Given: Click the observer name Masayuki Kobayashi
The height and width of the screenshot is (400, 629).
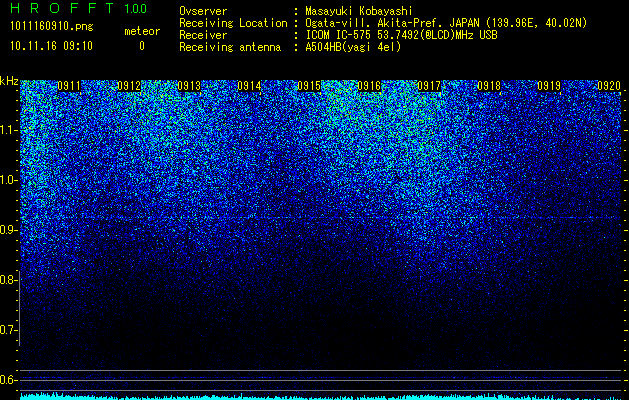Looking at the screenshot, I should (359, 11).
